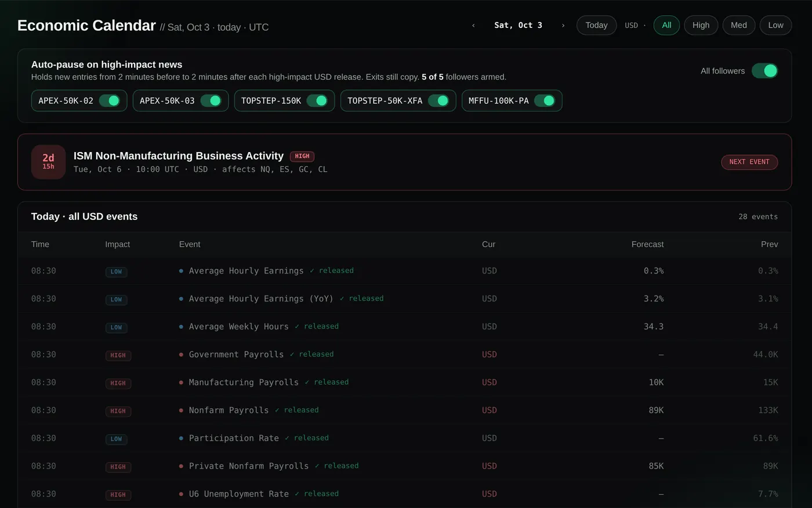
Task: Toggle auto-pause for TOPSTEP-150K
Action: (x=317, y=100)
